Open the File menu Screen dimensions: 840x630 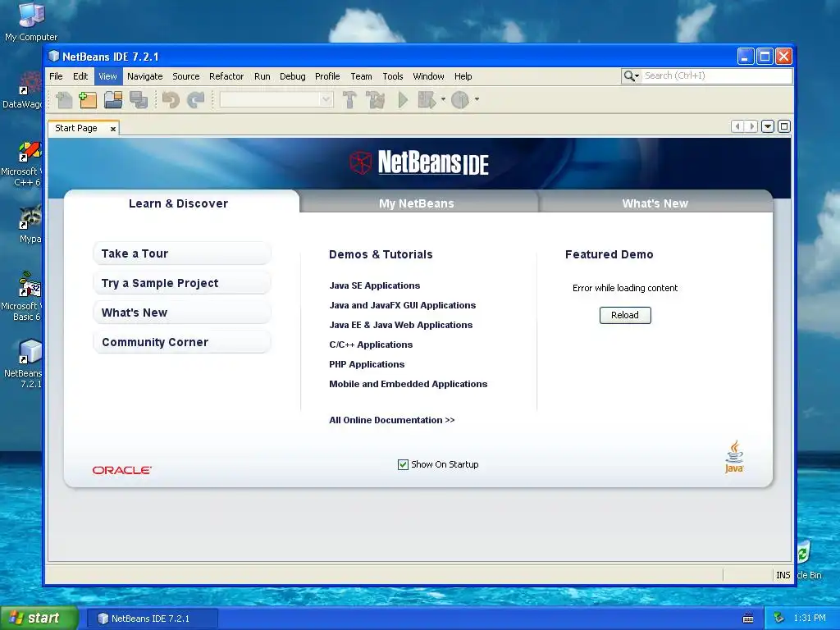pos(56,76)
